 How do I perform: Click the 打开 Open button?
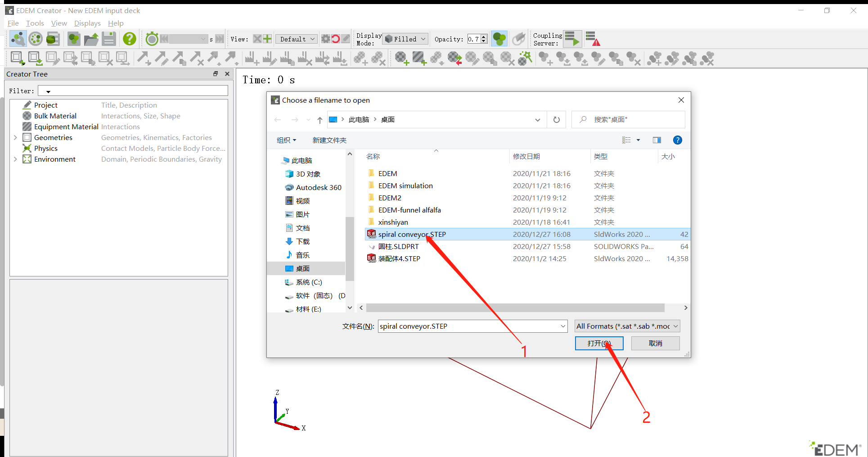pyautogui.click(x=599, y=343)
